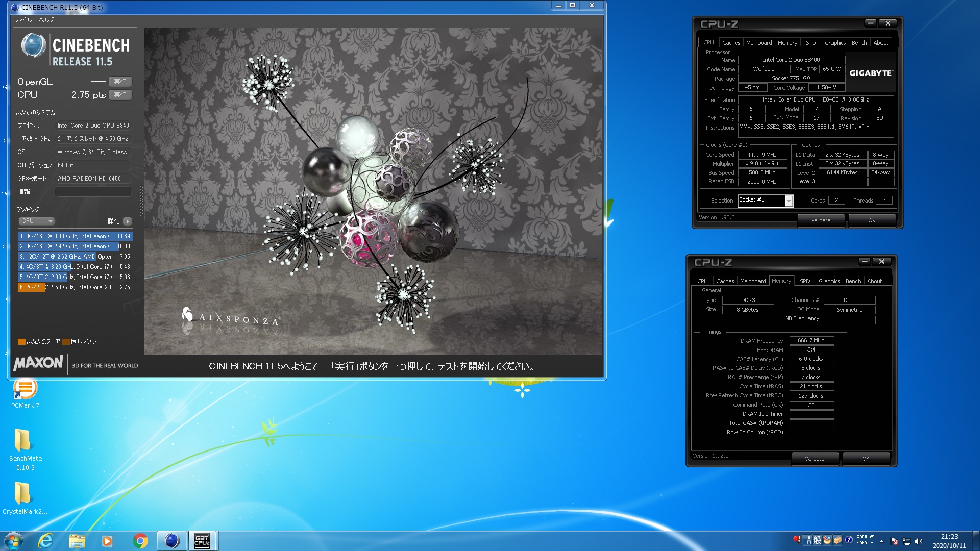Open Mainboard tab in lower CPU-Z window

point(753,281)
